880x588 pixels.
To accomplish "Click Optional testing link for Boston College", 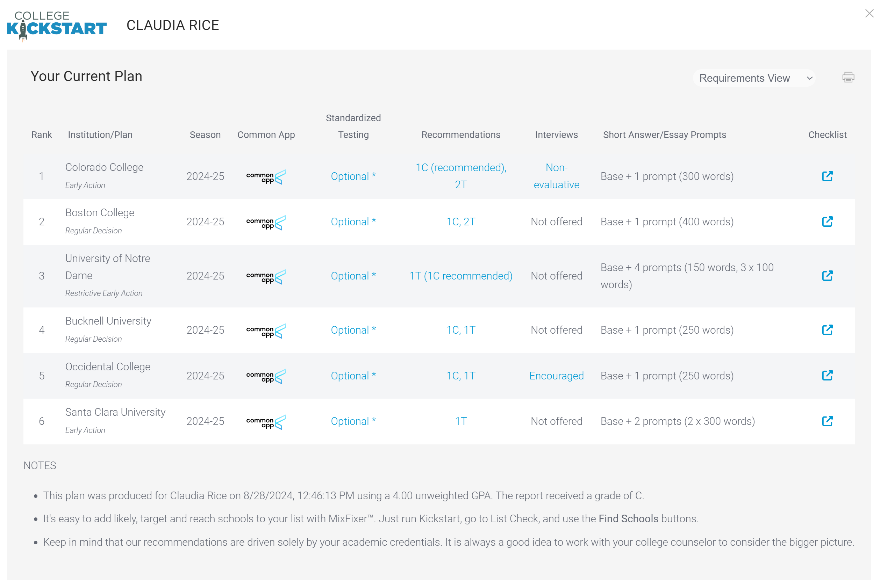I will [x=353, y=222].
